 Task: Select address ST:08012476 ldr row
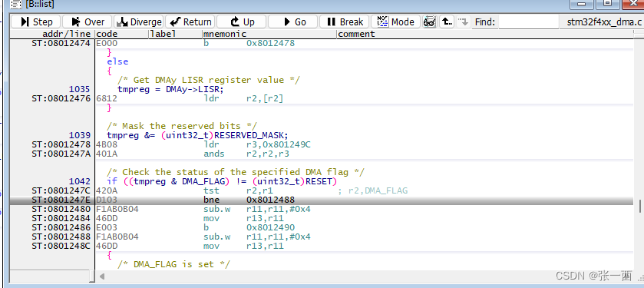(x=322, y=98)
